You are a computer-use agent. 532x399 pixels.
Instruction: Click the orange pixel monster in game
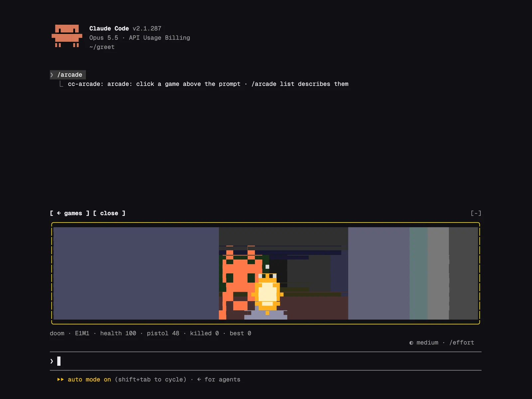[241, 283]
